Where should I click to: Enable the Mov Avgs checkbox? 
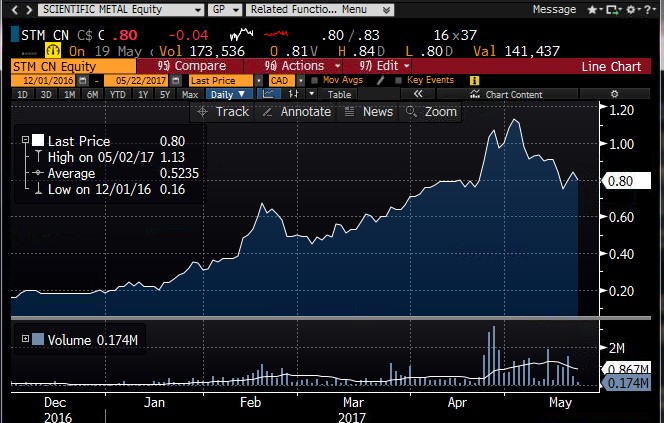point(315,80)
